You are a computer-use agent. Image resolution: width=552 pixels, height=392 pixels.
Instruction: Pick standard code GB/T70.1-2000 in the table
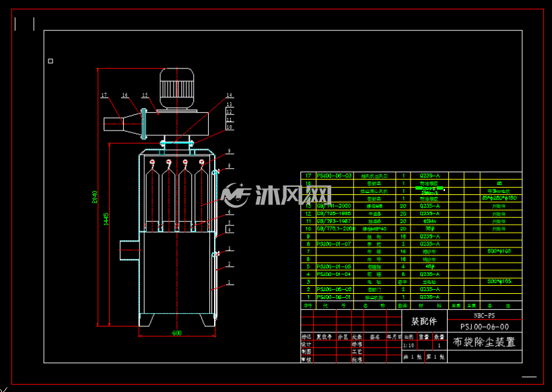[x=336, y=229]
